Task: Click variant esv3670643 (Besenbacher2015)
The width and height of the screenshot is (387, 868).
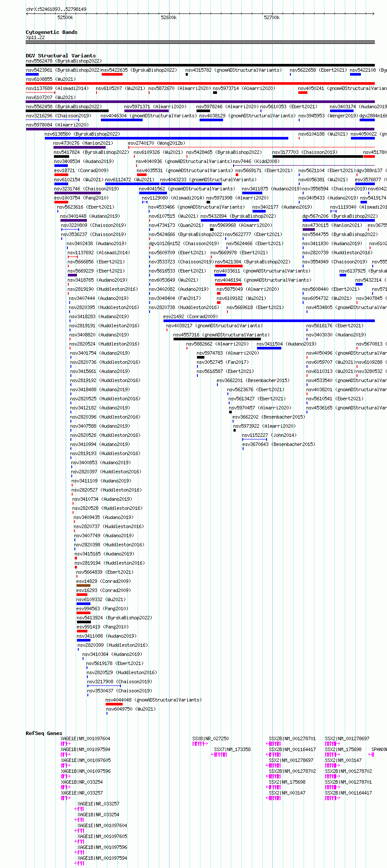Action: (279, 444)
